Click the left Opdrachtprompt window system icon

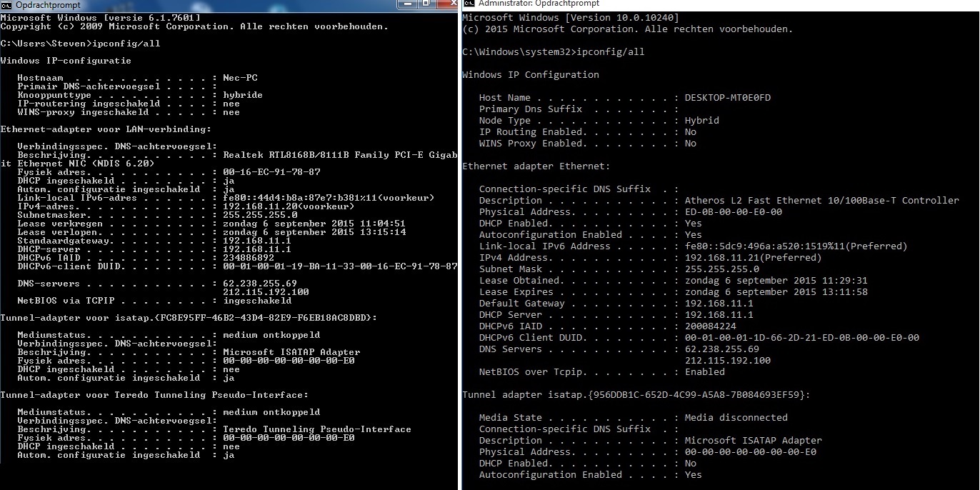[x=6, y=4]
